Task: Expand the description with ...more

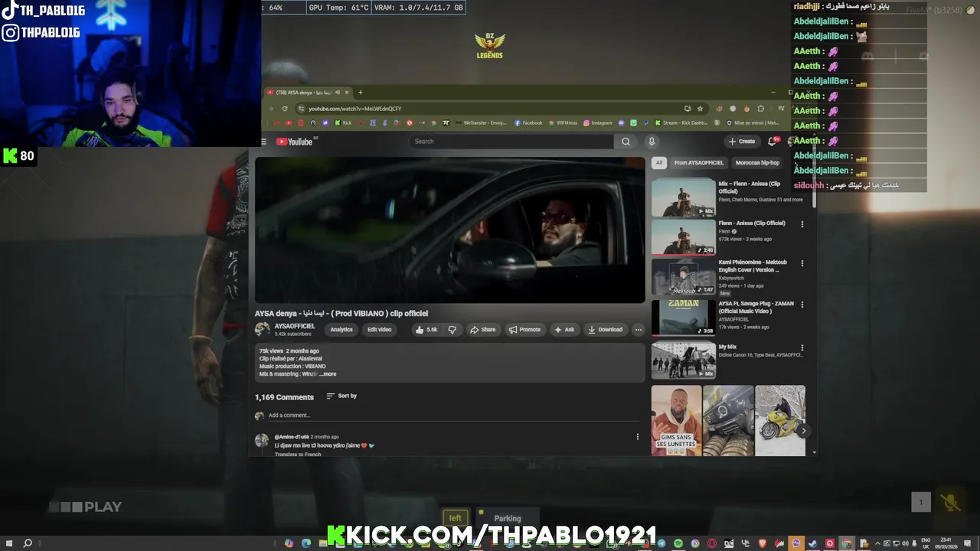Action: [x=328, y=374]
